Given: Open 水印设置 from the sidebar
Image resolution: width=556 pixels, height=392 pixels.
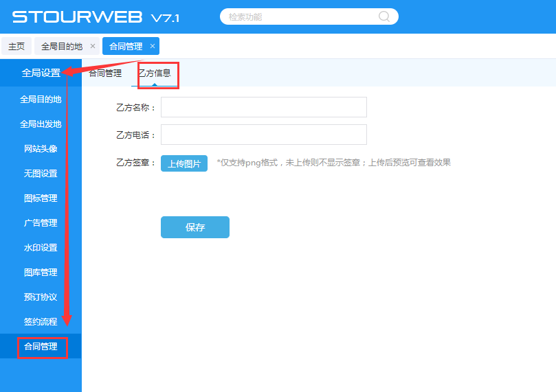Looking at the screenshot, I should tap(41, 248).
